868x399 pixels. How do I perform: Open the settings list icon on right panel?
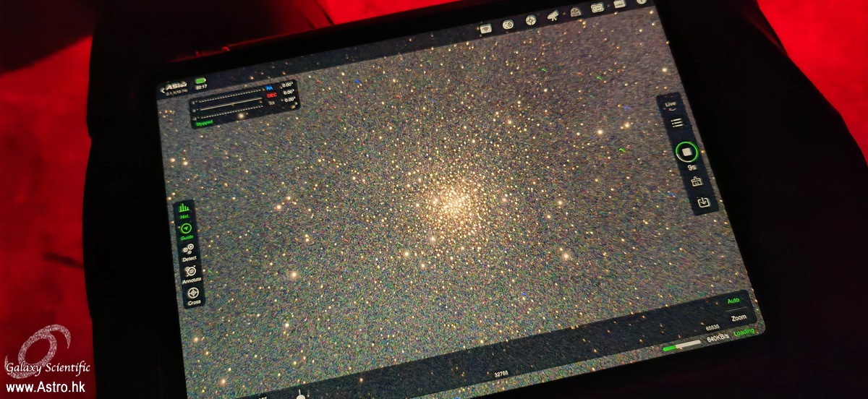pos(677,124)
